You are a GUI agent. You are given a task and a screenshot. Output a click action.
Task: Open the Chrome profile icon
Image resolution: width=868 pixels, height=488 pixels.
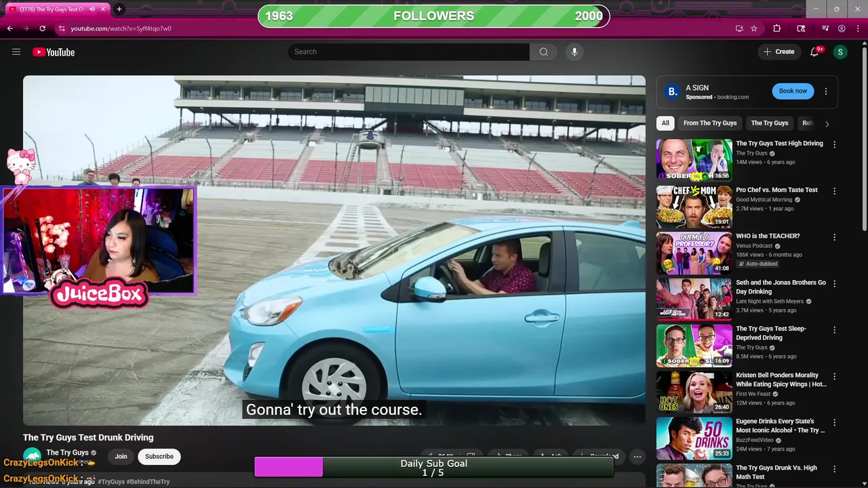[x=842, y=28]
